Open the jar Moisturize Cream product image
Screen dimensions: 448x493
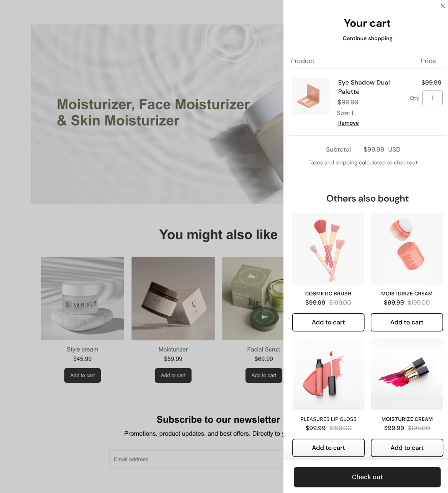tap(407, 249)
